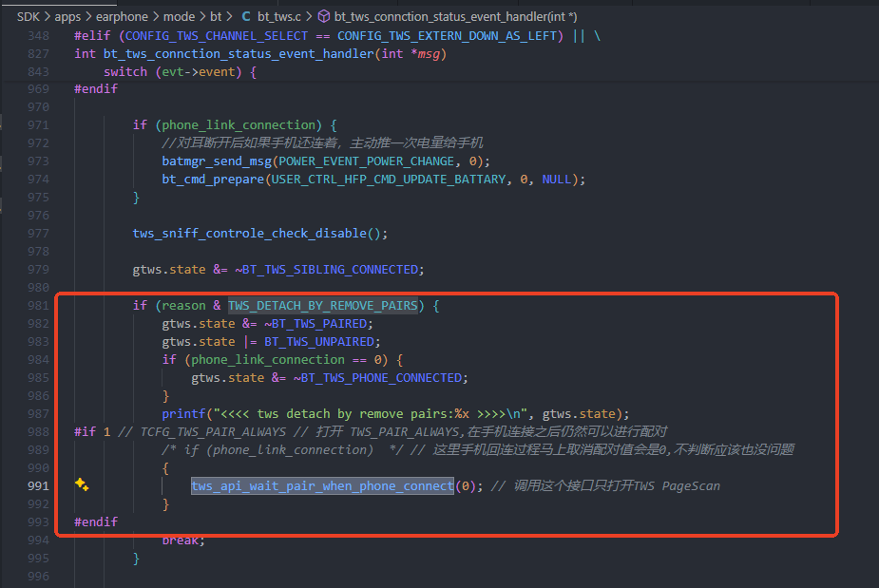The height and width of the screenshot is (588, 879).
Task: Open the breadcrumb symbol bt_tws_connction_status_event_handler(int *)
Action: click(x=456, y=17)
